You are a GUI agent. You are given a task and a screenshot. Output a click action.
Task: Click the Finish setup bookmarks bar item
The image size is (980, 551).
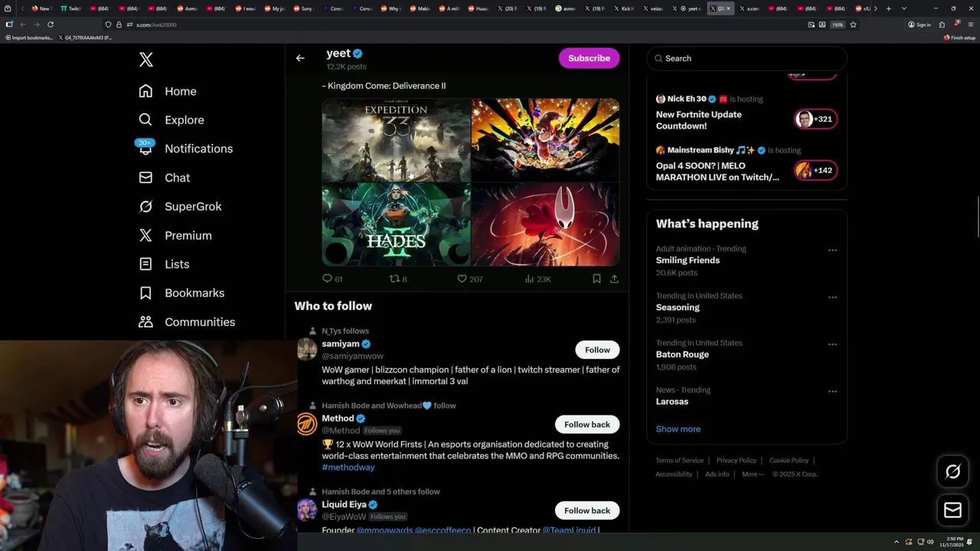959,37
